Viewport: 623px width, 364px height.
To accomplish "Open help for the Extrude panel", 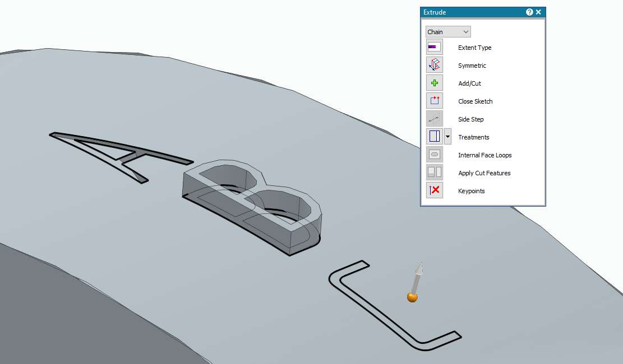I will (529, 12).
